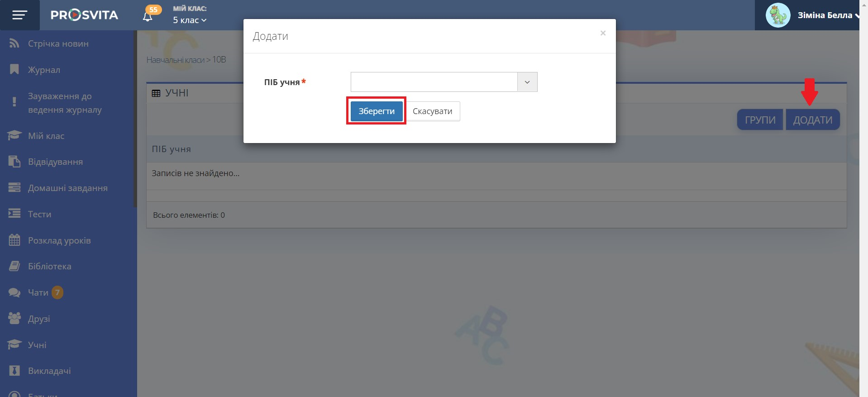Image resolution: width=868 pixels, height=397 pixels.
Task: Click the ПІБ учня input field
Action: pos(434,82)
